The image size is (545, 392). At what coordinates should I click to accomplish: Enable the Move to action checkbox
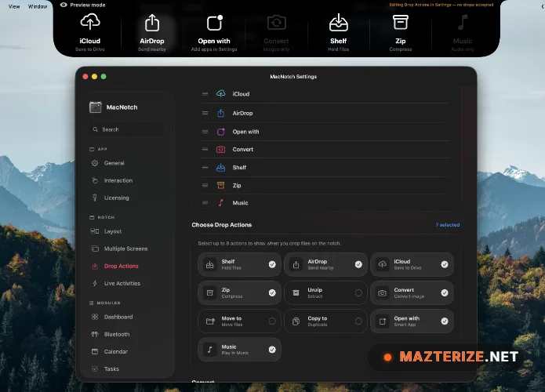[272, 321]
